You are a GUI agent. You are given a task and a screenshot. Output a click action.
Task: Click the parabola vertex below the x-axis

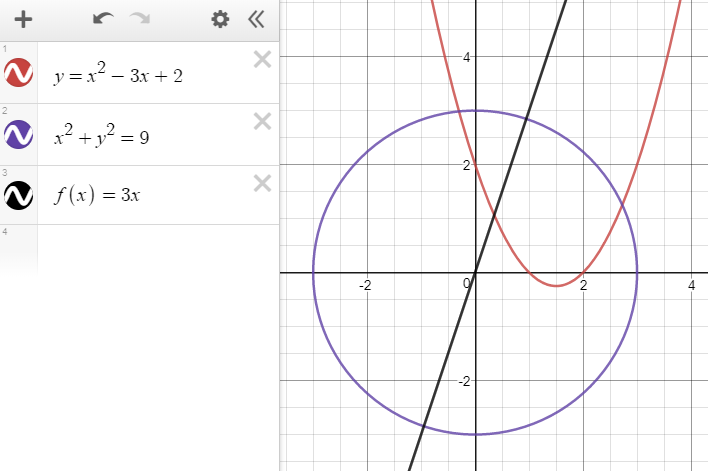pyautogui.click(x=557, y=286)
